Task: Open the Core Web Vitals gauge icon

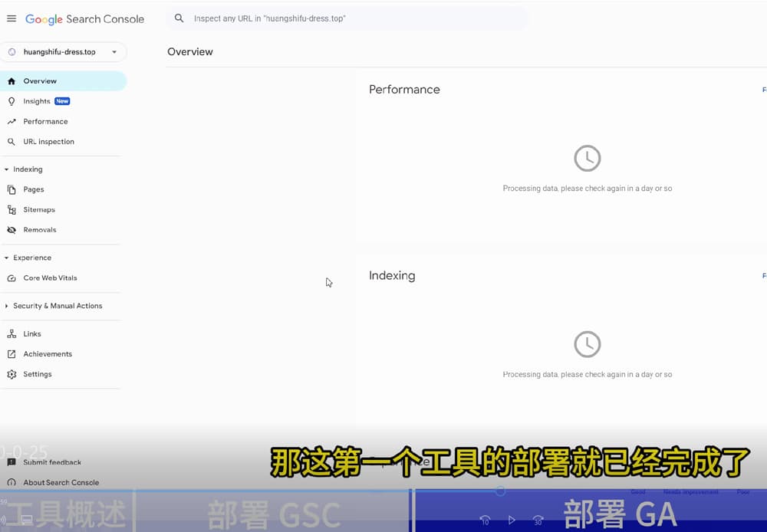Action: (x=12, y=277)
